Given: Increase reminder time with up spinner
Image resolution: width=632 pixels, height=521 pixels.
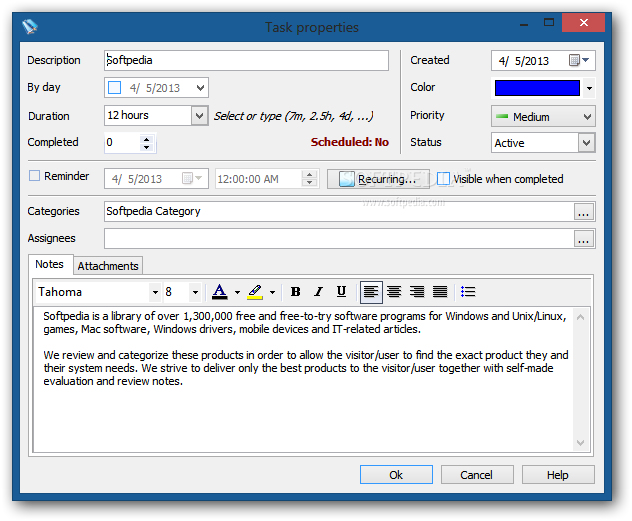Looking at the screenshot, I should click(310, 175).
